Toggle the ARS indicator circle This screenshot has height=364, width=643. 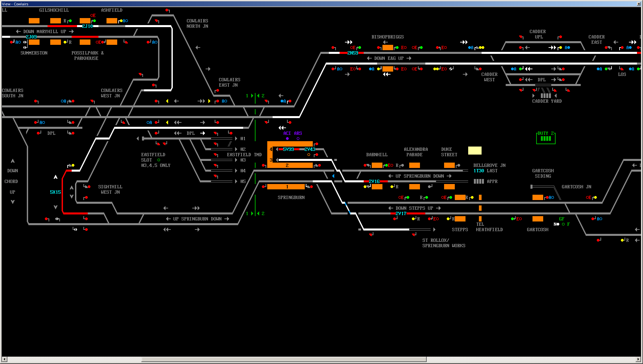click(x=298, y=139)
